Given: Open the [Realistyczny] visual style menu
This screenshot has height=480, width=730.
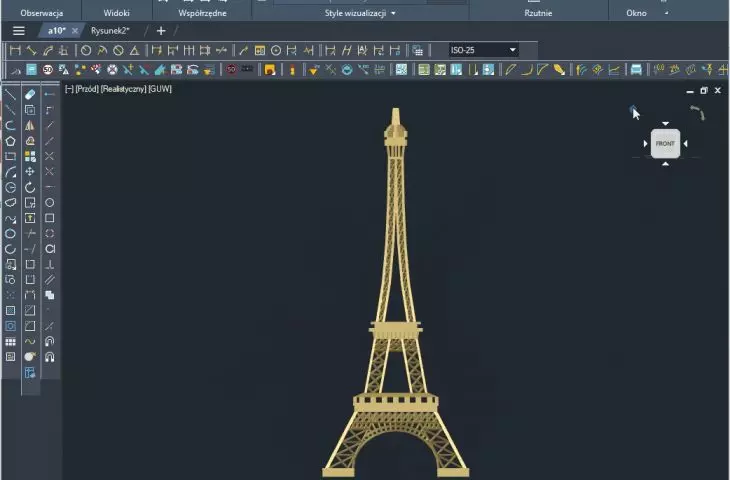Looking at the screenshot, I should 123,89.
